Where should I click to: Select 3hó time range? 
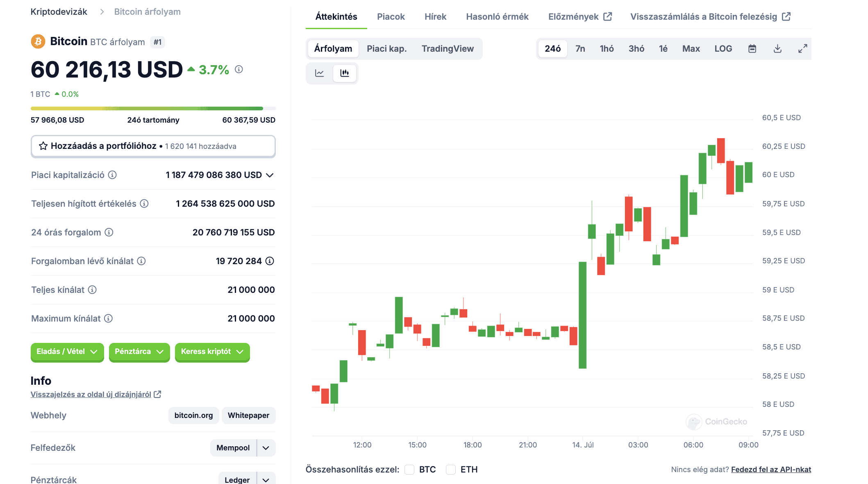click(x=636, y=49)
